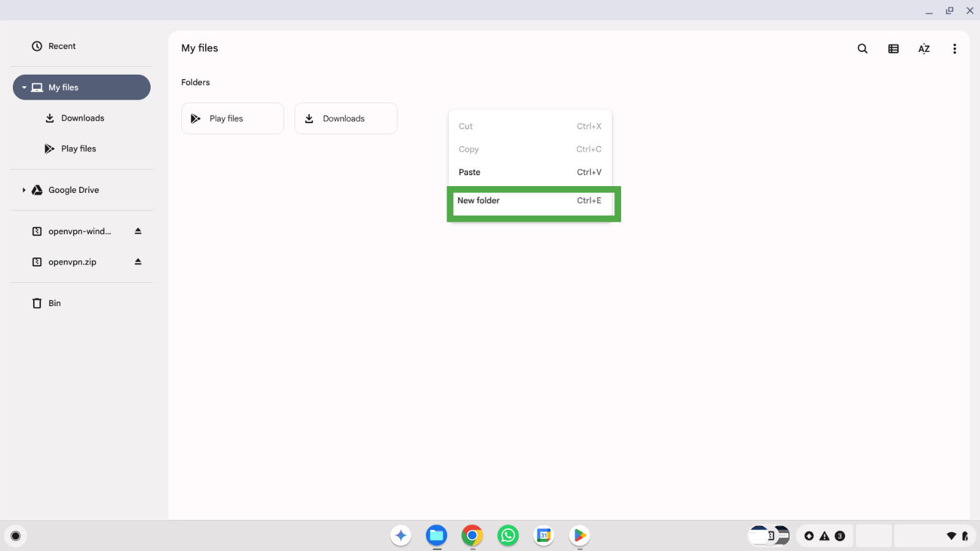Open the launcher circle button on shelf

pos(16,536)
